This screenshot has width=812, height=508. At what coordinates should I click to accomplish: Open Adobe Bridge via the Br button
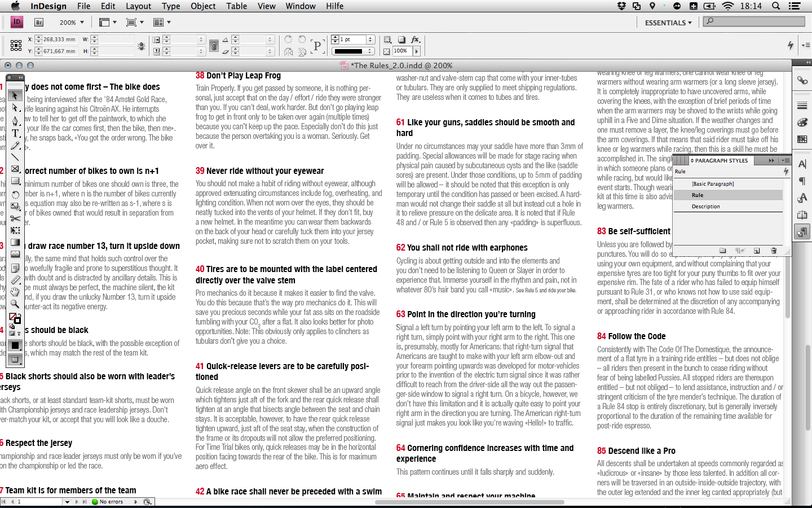click(39, 23)
